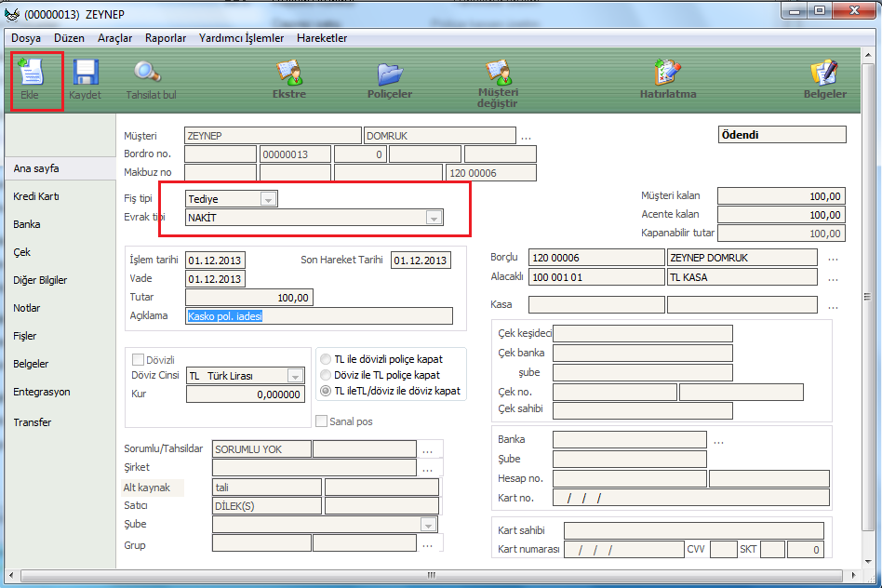This screenshot has height=588, width=882.
Task: Click the browse button beside Sorumlu/Tahsildar
Action: [427, 450]
